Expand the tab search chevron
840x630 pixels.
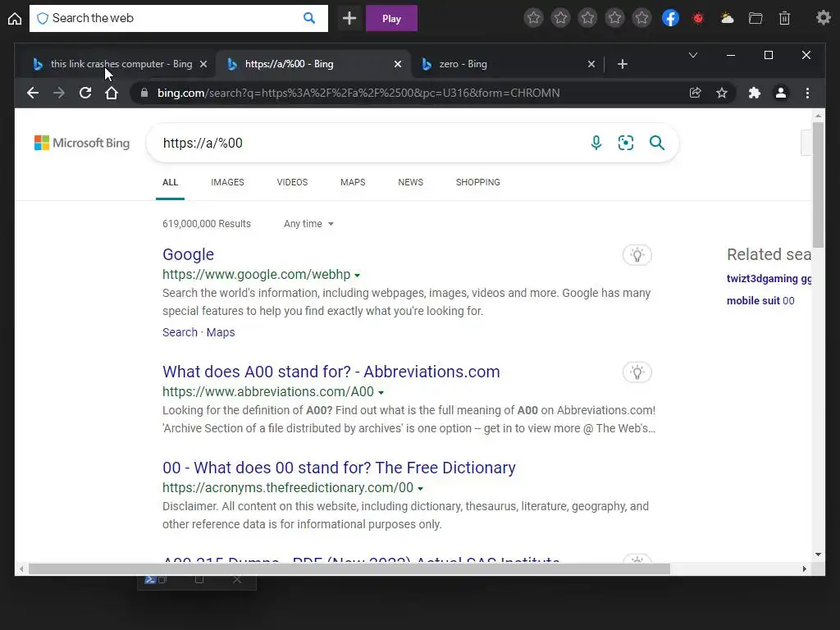692,55
